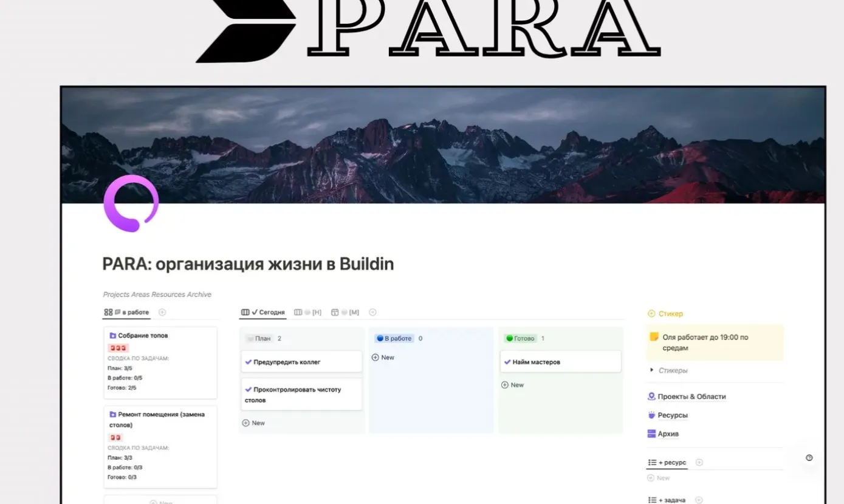Expand the «Стикеры» toggle list
The width and height of the screenshot is (844, 504).
pos(652,370)
